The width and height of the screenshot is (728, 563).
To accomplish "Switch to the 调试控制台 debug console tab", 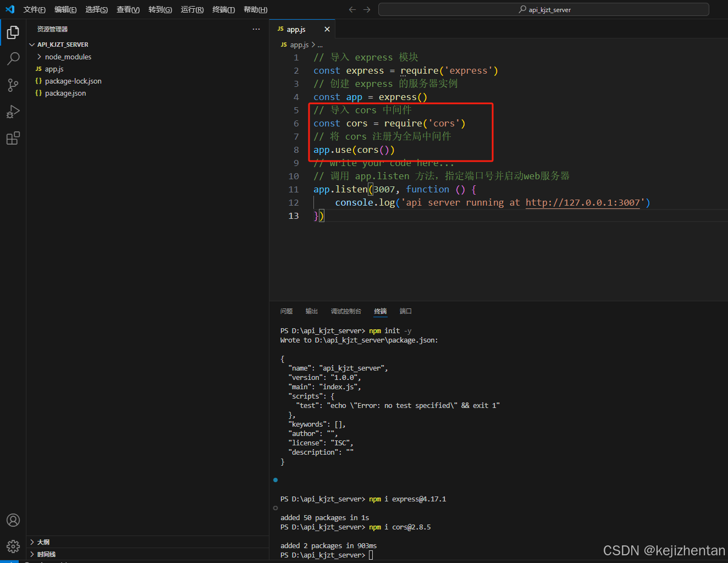I will pyautogui.click(x=346, y=311).
